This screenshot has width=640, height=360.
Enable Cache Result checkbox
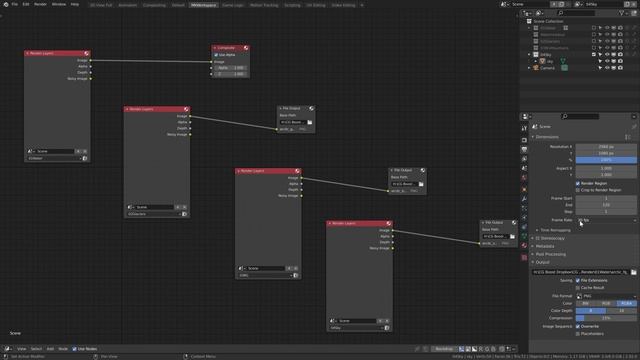[x=578, y=288]
